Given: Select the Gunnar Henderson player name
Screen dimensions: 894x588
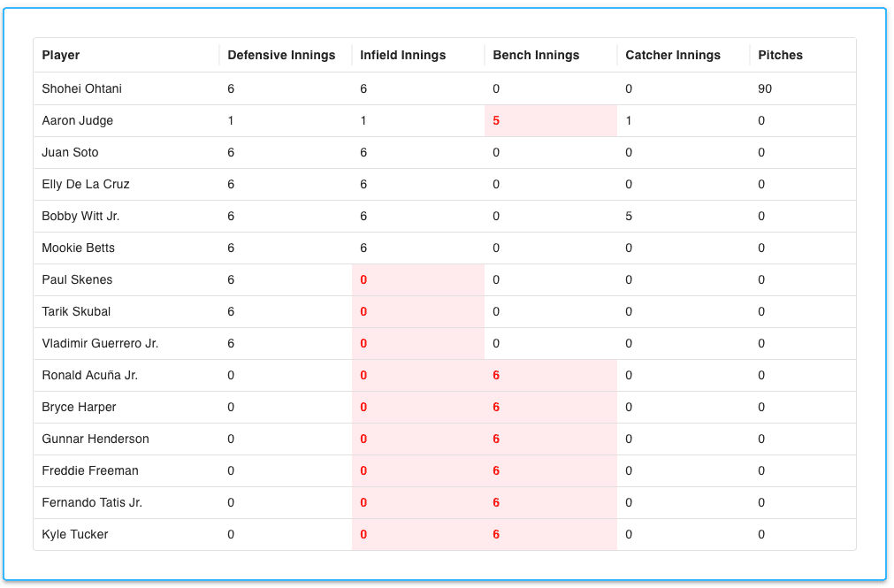Looking at the screenshot, I should (96, 439).
